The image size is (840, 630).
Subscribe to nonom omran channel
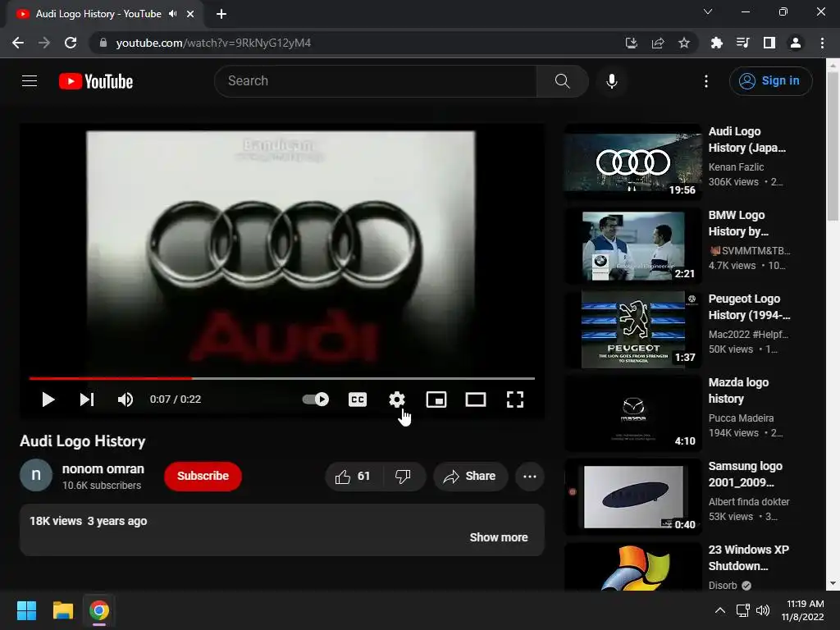click(x=203, y=477)
